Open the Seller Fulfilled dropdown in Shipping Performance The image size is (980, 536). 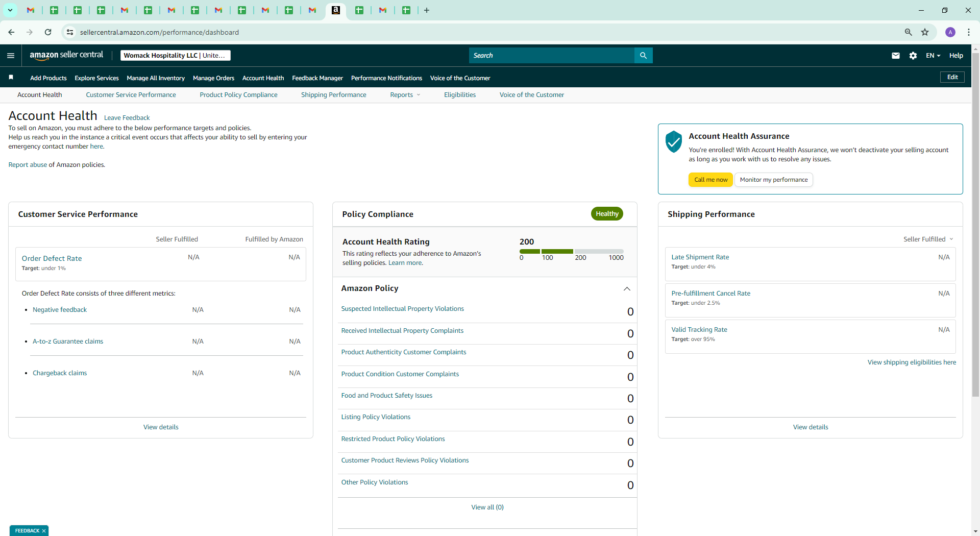pyautogui.click(x=928, y=239)
